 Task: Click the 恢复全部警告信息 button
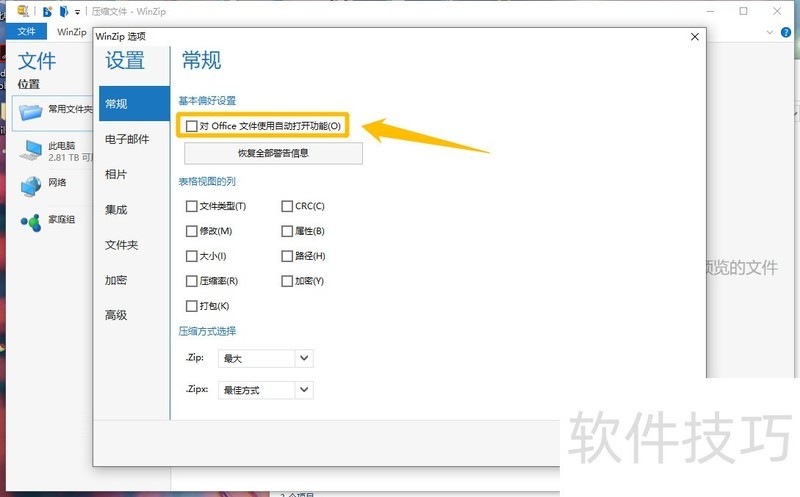pyautogui.click(x=273, y=153)
